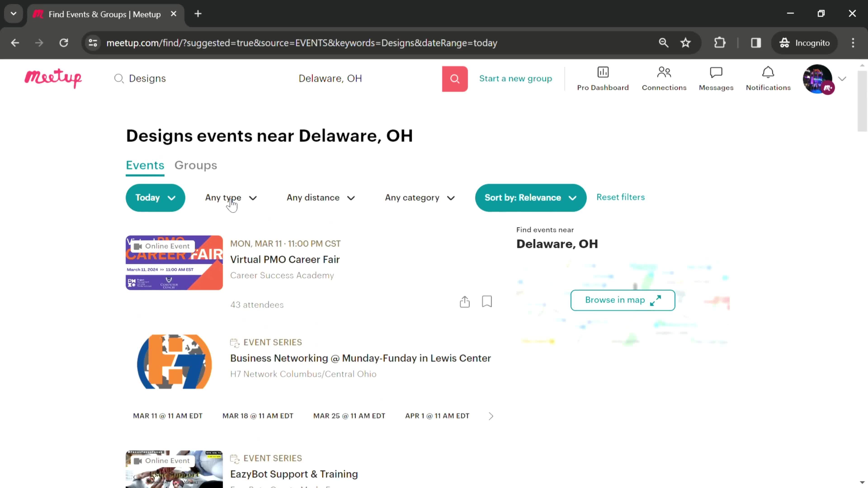Image resolution: width=868 pixels, height=488 pixels.
Task: Open Business Networking @ Munday-Funday event
Action: pos(361,358)
